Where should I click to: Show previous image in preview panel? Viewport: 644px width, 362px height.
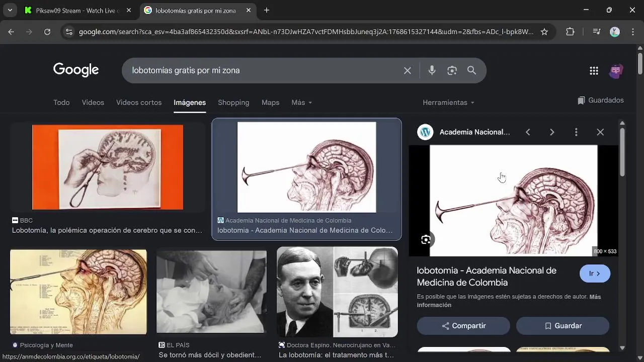tap(528, 132)
